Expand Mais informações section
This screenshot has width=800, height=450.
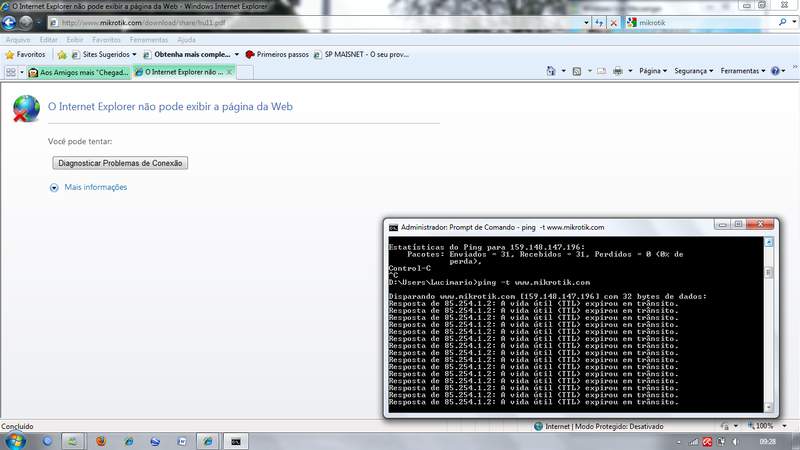pos(54,188)
